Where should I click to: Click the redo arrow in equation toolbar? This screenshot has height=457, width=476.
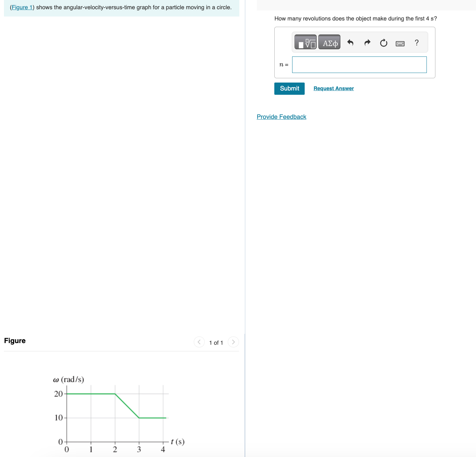367,42
